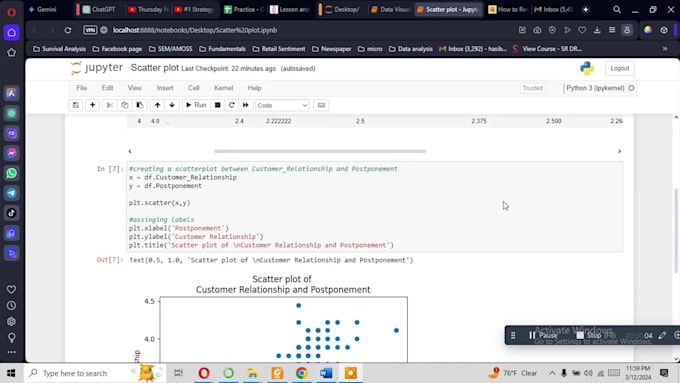
Task: Open Messenger in Opera sidebar
Action: [12, 153]
